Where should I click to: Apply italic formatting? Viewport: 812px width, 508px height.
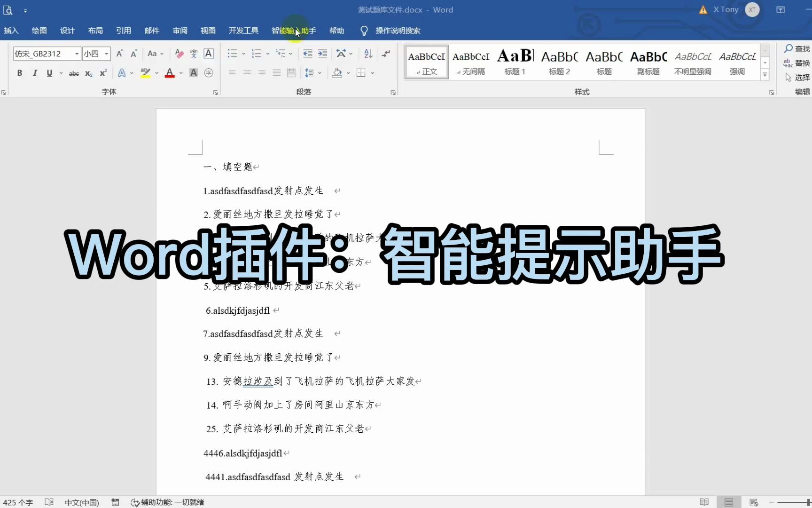pos(34,73)
